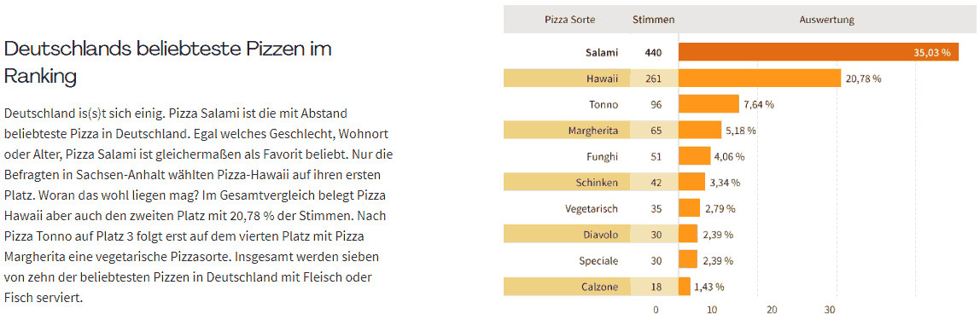Click the 440 votes value for Salami
This screenshot has height=320, width=980.
[x=654, y=53]
